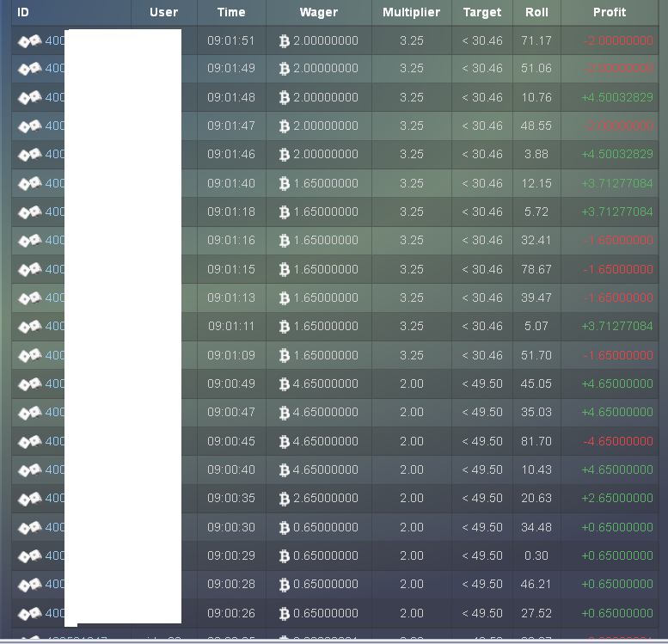Click the roll value 0.30
The image size is (668, 644).
[x=536, y=555]
